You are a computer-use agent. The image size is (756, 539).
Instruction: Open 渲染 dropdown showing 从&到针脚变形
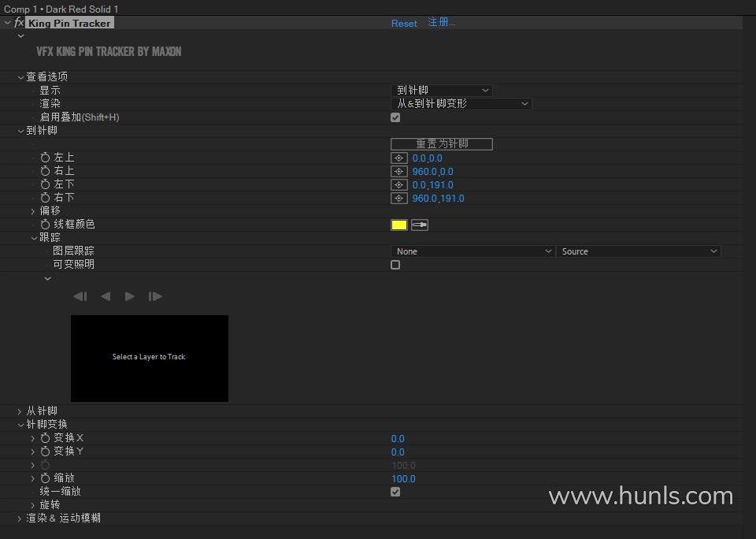pyautogui.click(x=461, y=104)
